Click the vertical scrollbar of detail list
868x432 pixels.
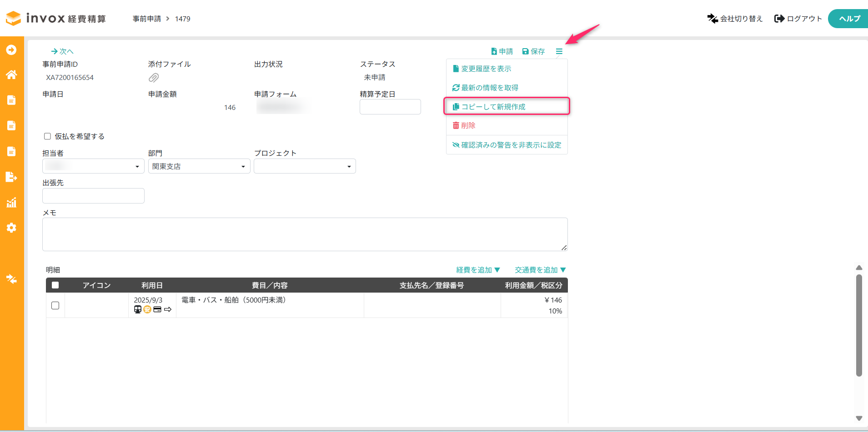pos(858,325)
